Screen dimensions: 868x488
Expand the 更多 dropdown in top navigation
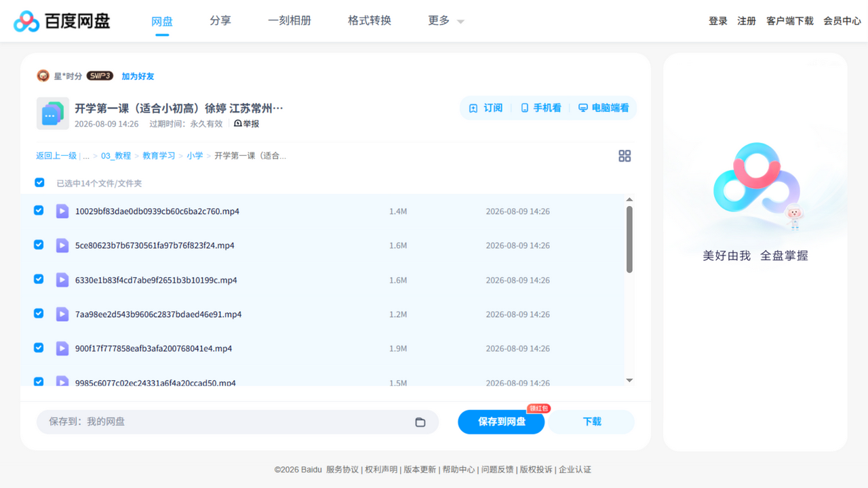[x=446, y=21]
